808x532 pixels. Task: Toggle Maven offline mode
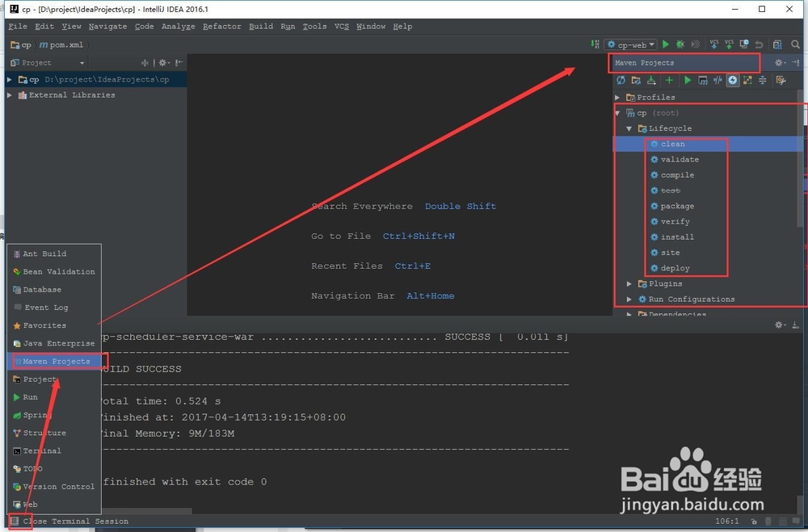(718, 80)
